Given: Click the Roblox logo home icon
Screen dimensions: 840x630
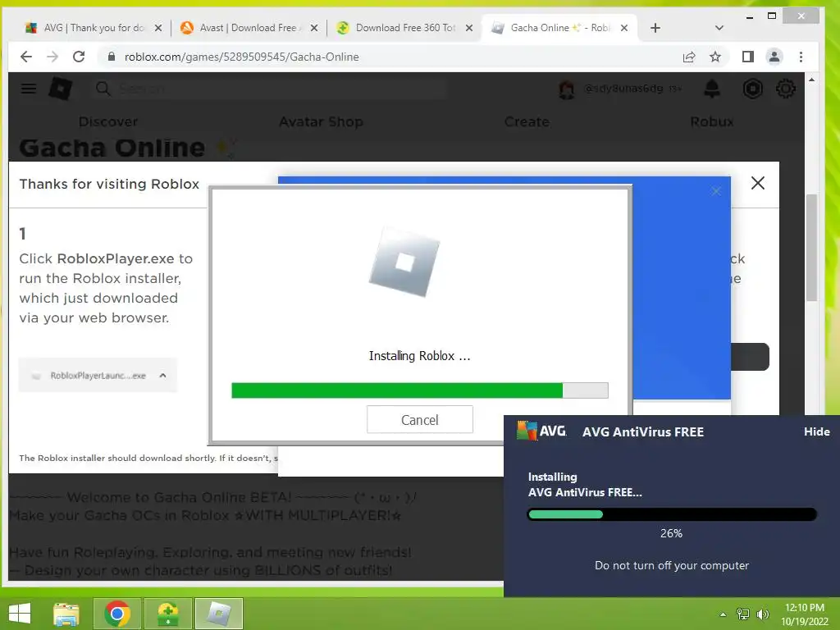Looking at the screenshot, I should click(x=61, y=89).
